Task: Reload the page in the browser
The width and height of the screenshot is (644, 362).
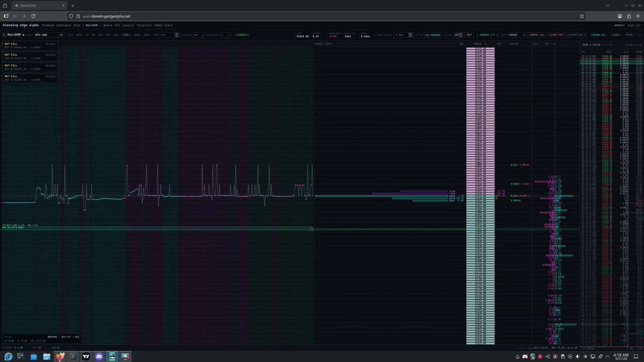Action: tap(33, 16)
